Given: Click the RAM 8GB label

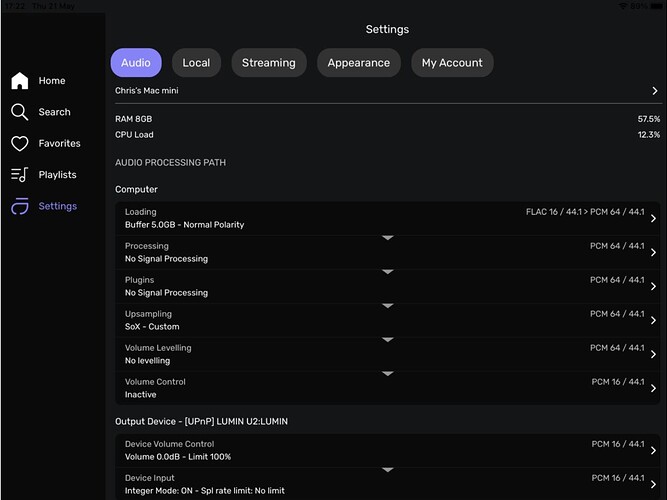Looking at the screenshot, I should coord(134,119).
